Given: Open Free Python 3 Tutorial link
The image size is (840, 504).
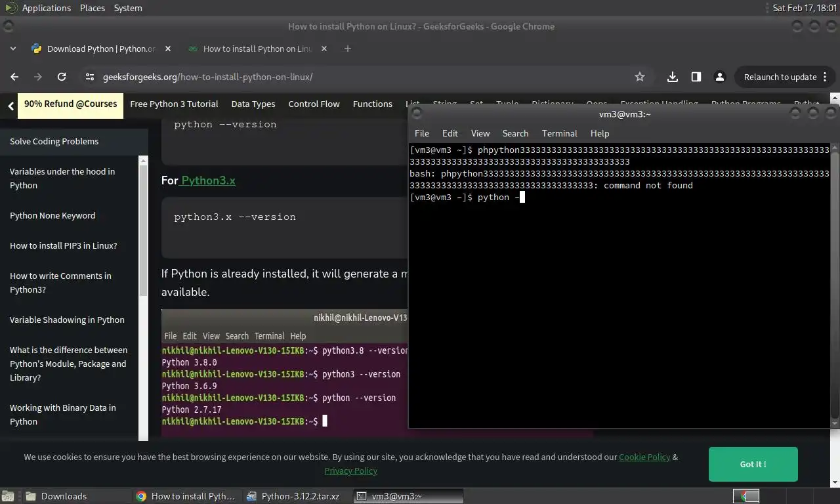Looking at the screenshot, I should (x=174, y=104).
